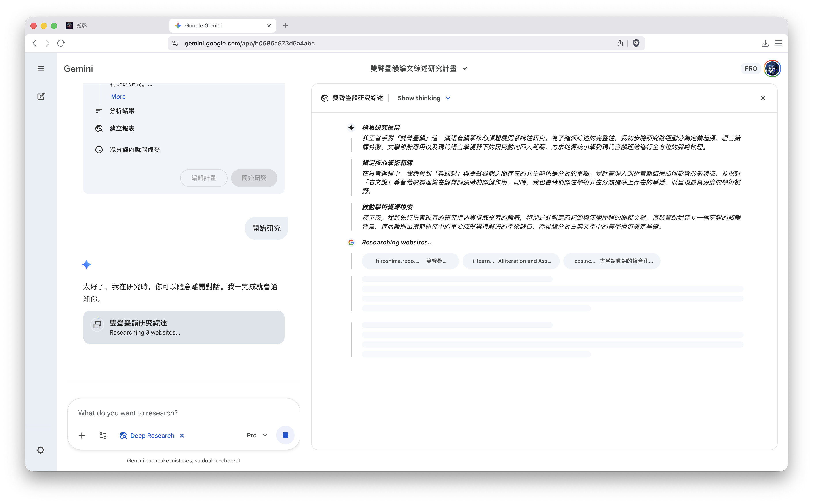The width and height of the screenshot is (813, 504).
Task: Open the hiroshima.repo source chip
Action: [x=410, y=261]
